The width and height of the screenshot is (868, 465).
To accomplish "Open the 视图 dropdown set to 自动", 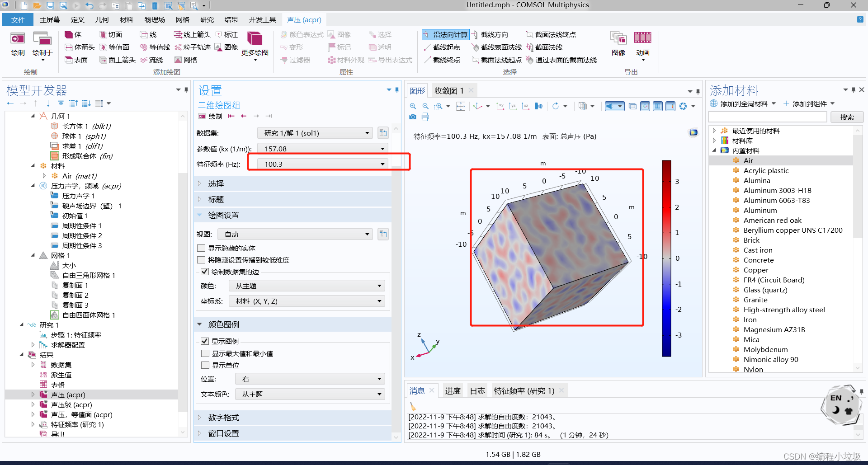I will [x=295, y=234].
